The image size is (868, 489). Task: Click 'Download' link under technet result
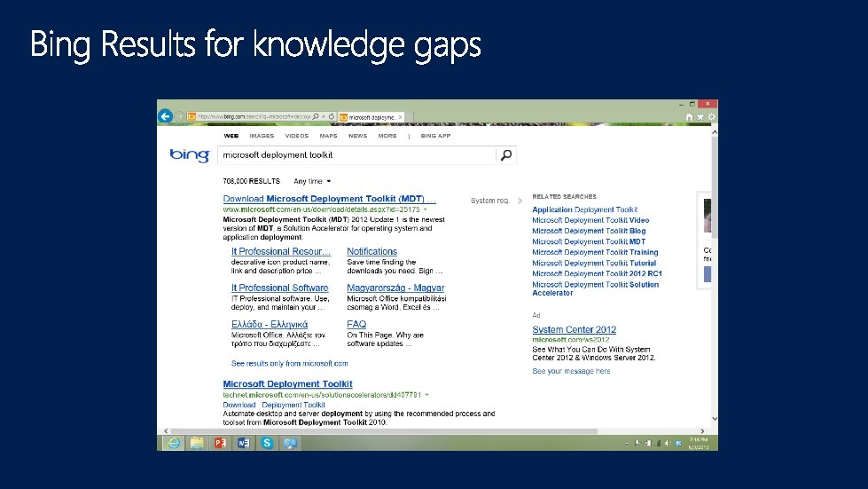(x=239, y=405)
